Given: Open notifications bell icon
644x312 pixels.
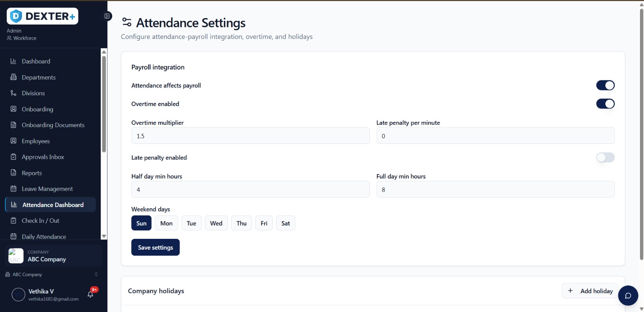Looking at the screenshot, I should pyautogui.click(x=91, y=294).
